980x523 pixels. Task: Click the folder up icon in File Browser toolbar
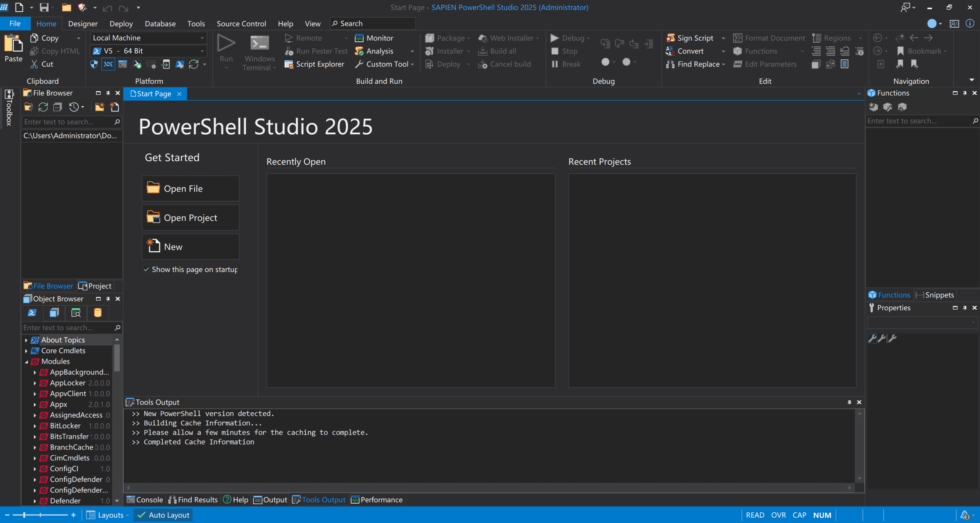(x=28, y=107)
